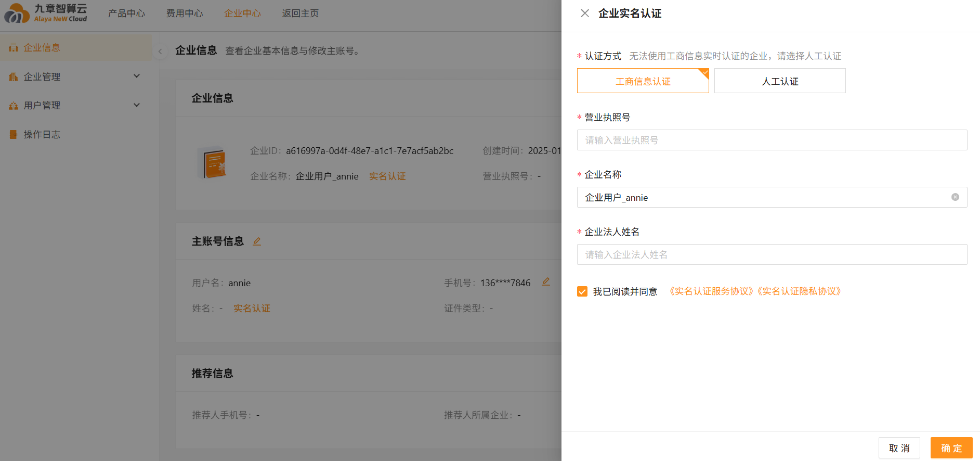Clear the 企业名称 field with clear icon
The height and width of the screenshot is (461, 980).
955,197
